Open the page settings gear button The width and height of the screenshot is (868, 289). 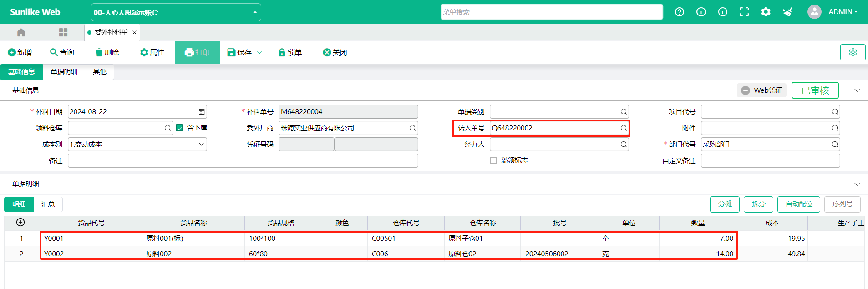tap(853, 52)
